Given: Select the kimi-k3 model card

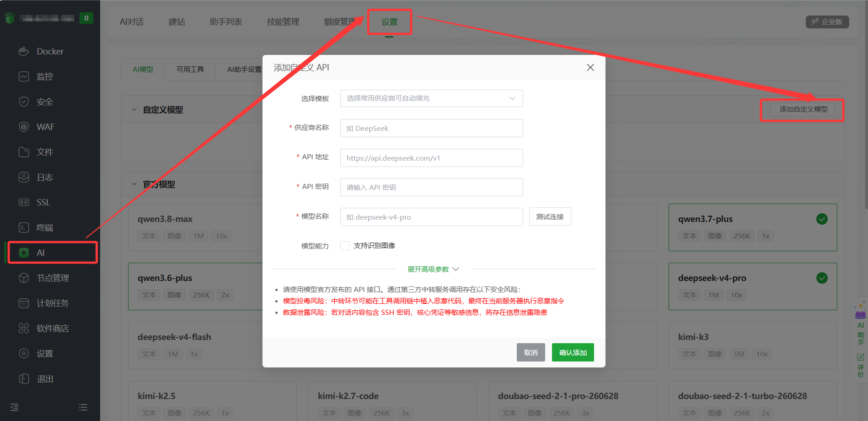Looking at the screenshot, I should [753, 345].
